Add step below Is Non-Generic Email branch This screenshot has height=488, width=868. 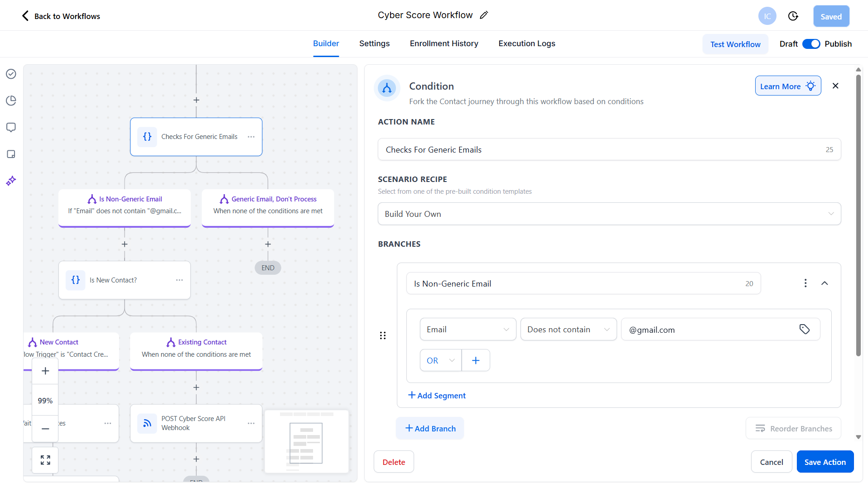125,244
